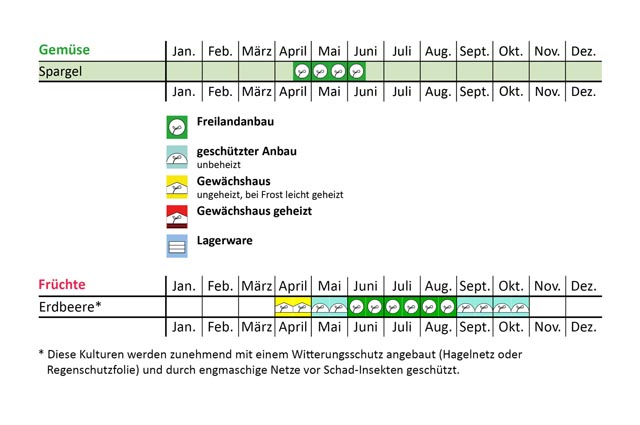The width and height of the screenshot is (640, 425).
Task: Click Erdbeere's last teal icon in Oktober
Action: [520, 307]
